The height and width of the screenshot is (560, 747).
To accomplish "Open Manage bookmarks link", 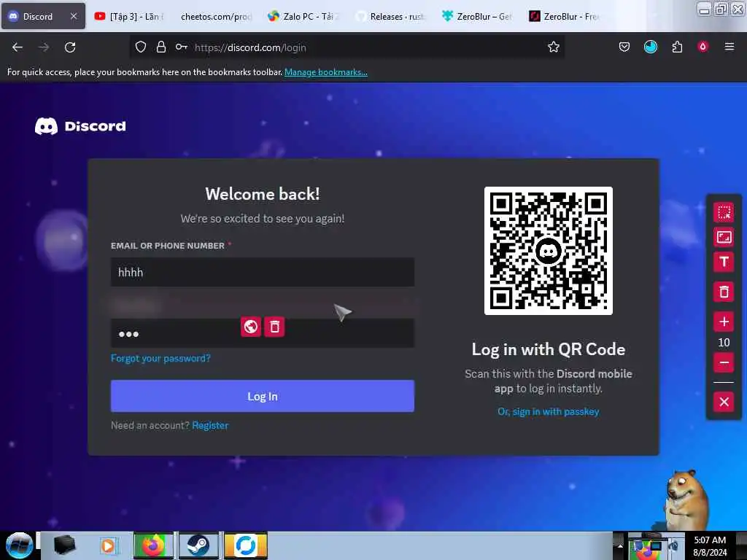I will pyautogui.click(x=326, y=72).
